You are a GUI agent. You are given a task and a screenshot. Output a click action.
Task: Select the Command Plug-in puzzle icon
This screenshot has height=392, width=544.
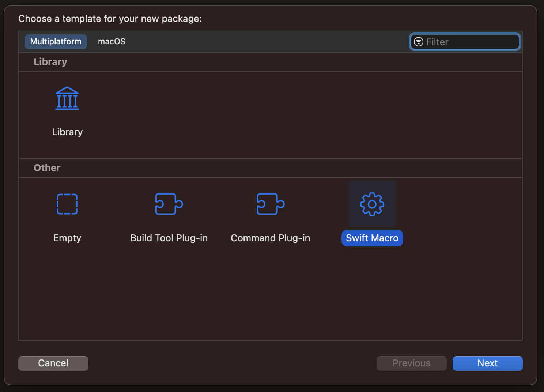(x=271, y=204)
